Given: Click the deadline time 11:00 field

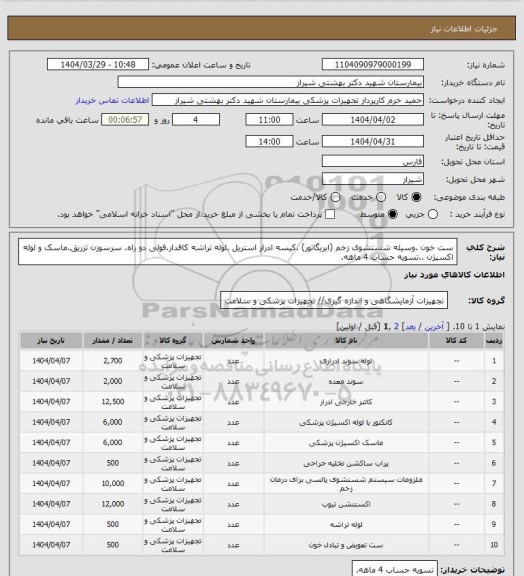Looking at the screenshot, I should click(269, 120).
